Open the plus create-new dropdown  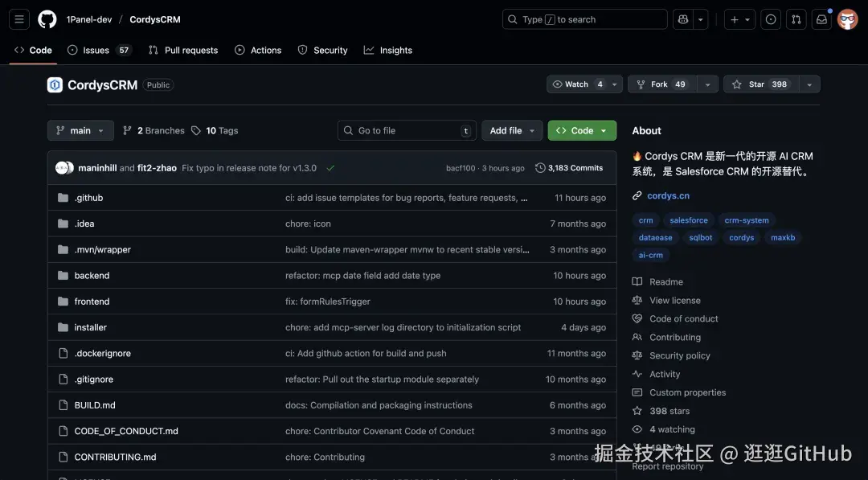(739, 19)
